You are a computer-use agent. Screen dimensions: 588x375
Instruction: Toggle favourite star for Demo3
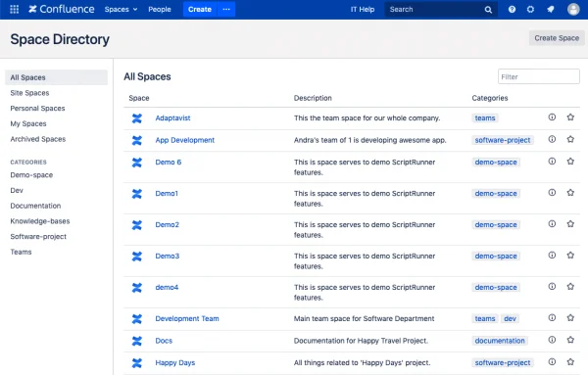570,256
